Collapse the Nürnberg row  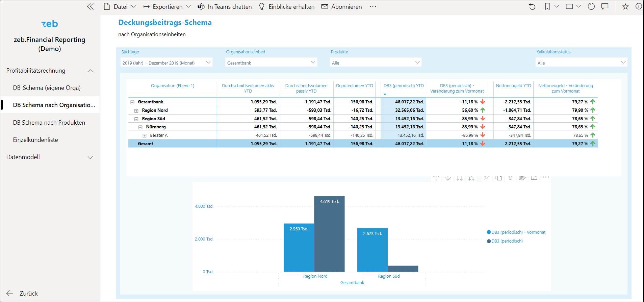pyautogui.click(x=140, y=127)
